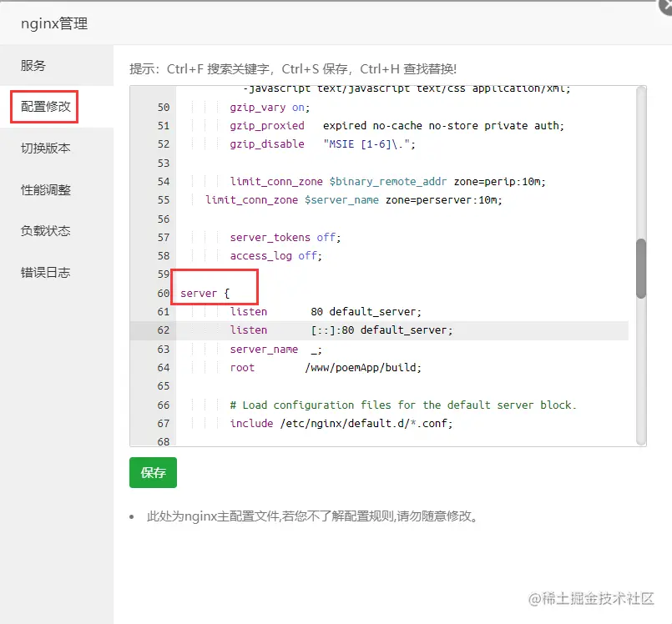Click the root path '/www/poemApp/build;'
Image resolution: width=672 pixels, height=624 pixels.
coord(363,367)
